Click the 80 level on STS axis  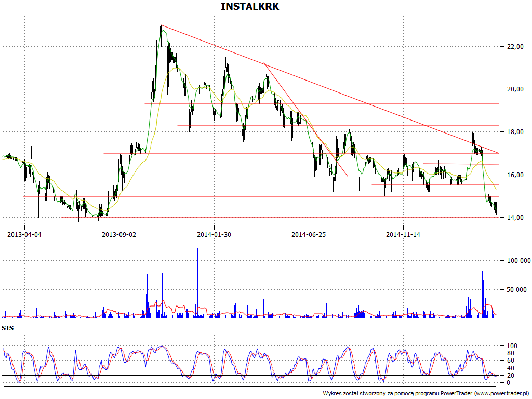coord(510,353)
